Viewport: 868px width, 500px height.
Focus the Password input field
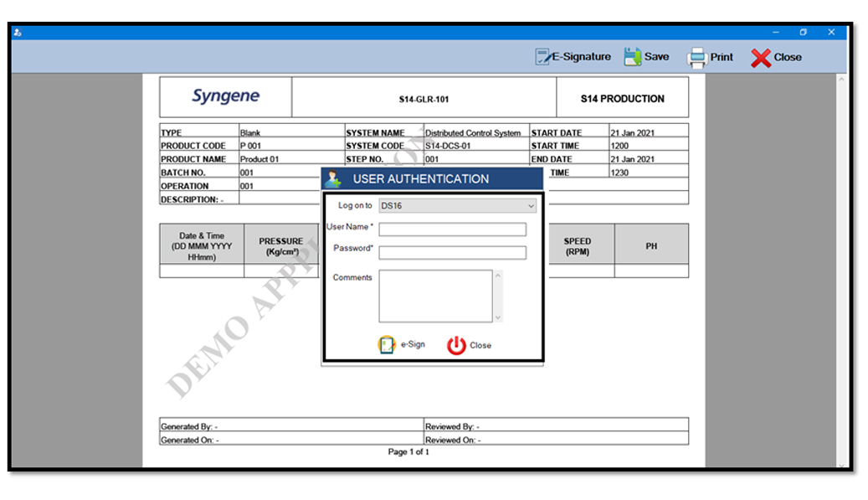(x=452, y=253)
